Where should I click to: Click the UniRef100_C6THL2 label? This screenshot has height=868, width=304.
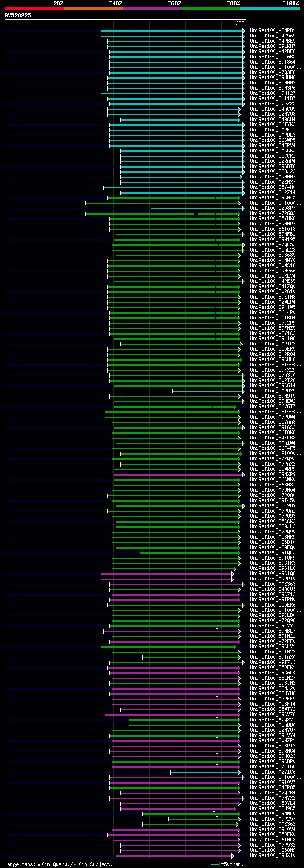[x=273, y=840]
